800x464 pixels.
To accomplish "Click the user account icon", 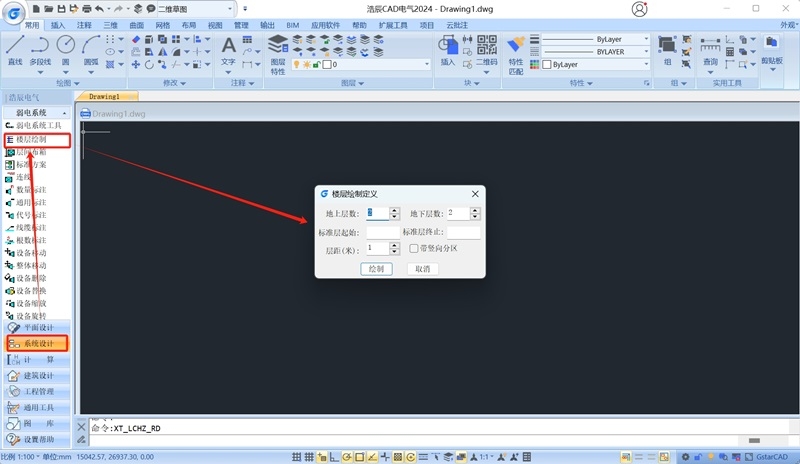I will tap(639, 9).
